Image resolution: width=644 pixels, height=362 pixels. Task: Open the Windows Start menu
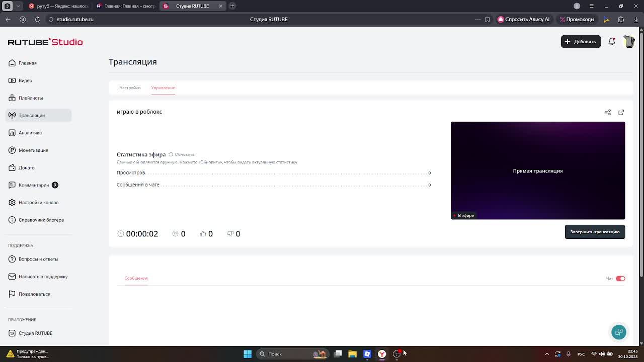[x=248, y=354]
